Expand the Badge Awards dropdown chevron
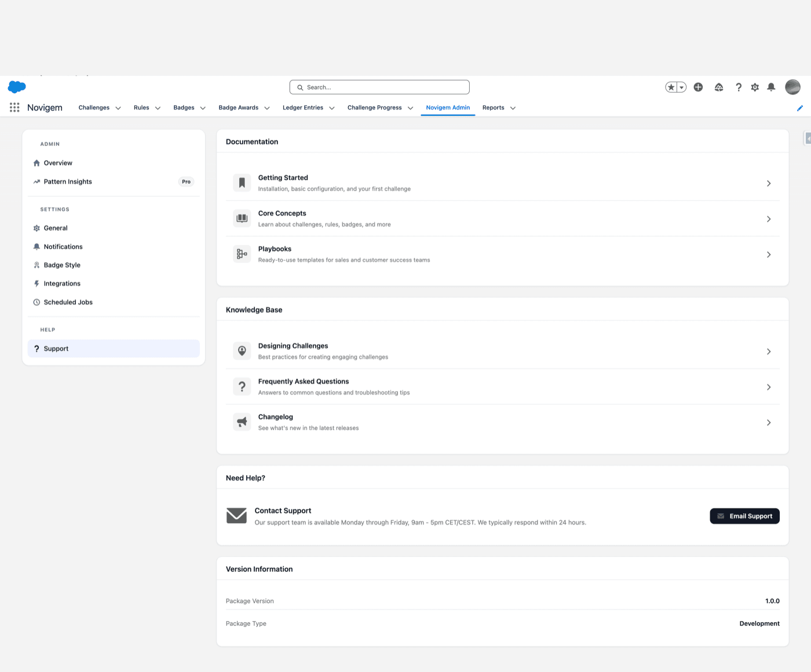 coord(267,108)
